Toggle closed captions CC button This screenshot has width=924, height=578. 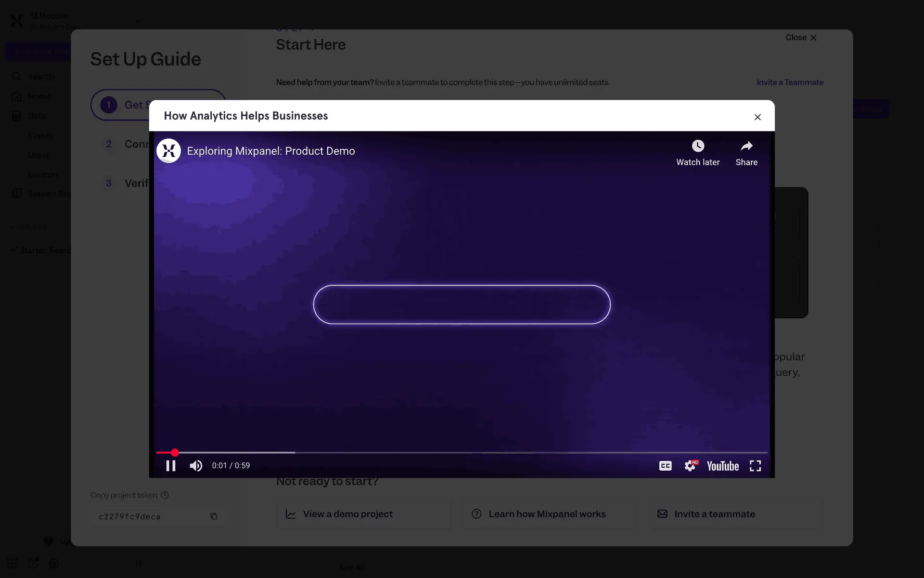tap(665, 466)
